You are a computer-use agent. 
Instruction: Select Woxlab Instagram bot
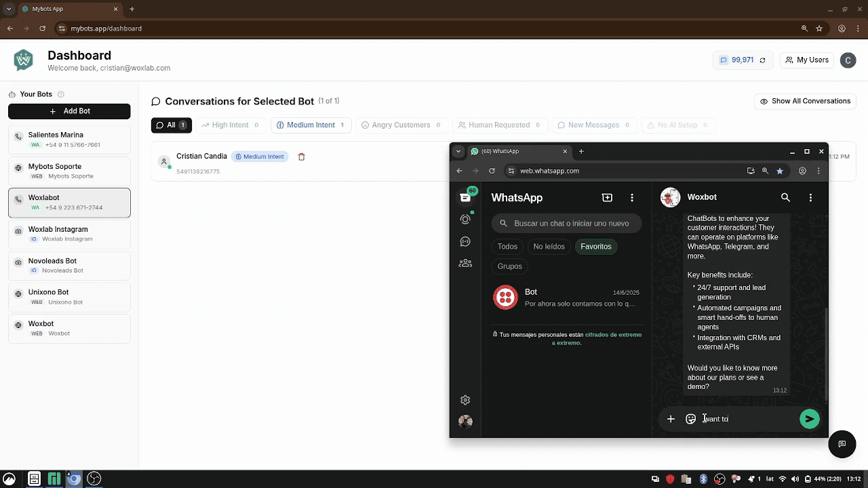[69, 234]
